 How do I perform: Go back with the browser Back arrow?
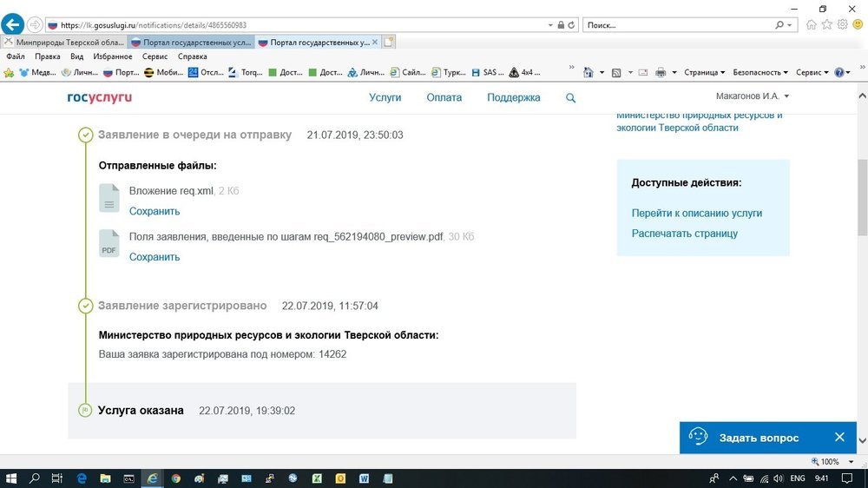[x=12, y=24]
